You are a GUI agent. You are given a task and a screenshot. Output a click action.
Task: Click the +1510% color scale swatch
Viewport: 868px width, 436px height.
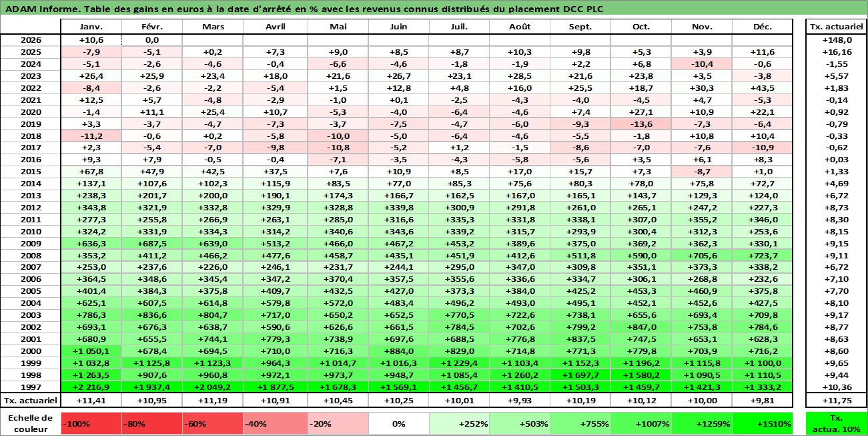click(x=763, y=423)
